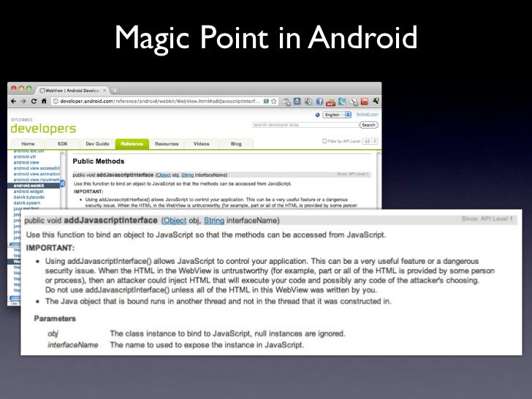Click the Object link in browser method signature

click(x=164, y=175)
